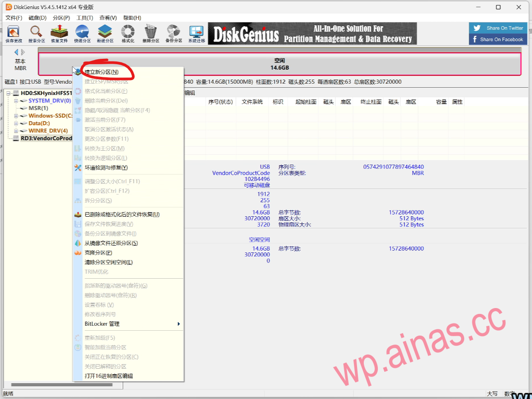Launch the Recover Files (恢复文件) tool
Screen dimensions: 532x399
(x=59, y=34)
